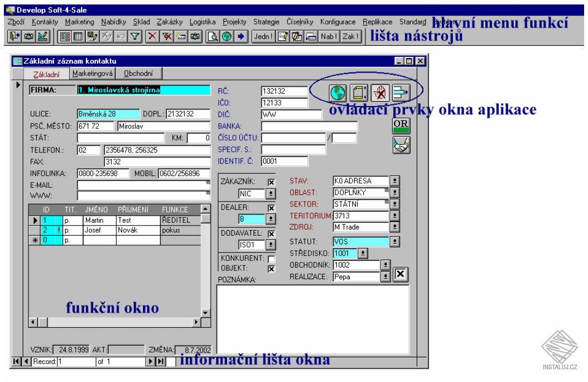Image resolution: width=588 pixels, height=382 pixels.
Task: Open the DEALER B dropdown
Action: (271, 219)
